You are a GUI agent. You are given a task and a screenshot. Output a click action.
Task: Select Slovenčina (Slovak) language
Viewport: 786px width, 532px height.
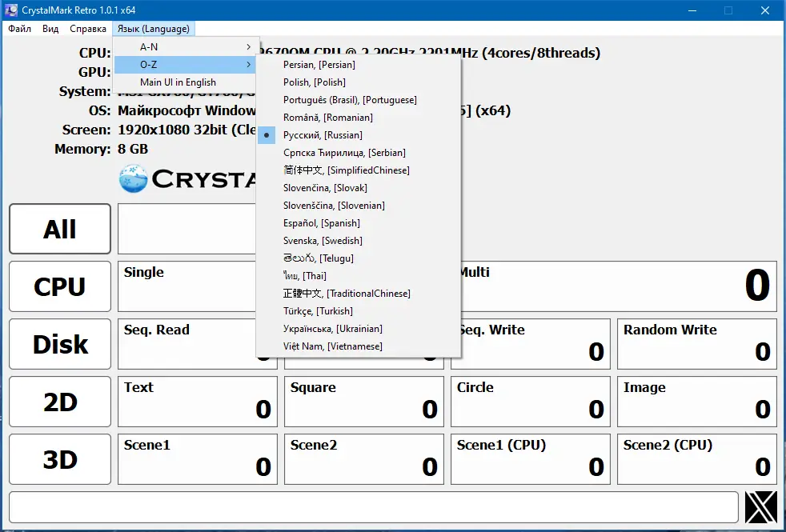[359, 188]
